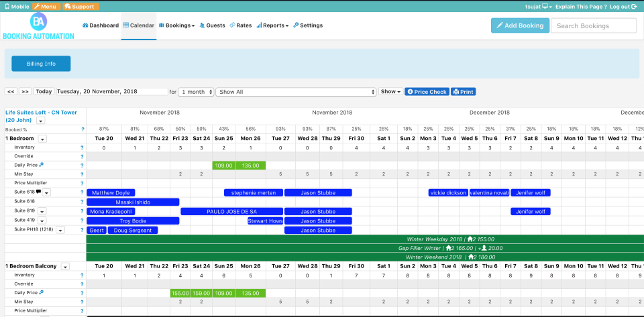
Task: Click help ? icon for 1 Bedroom Inventory
Action: (x=82, y=147)
